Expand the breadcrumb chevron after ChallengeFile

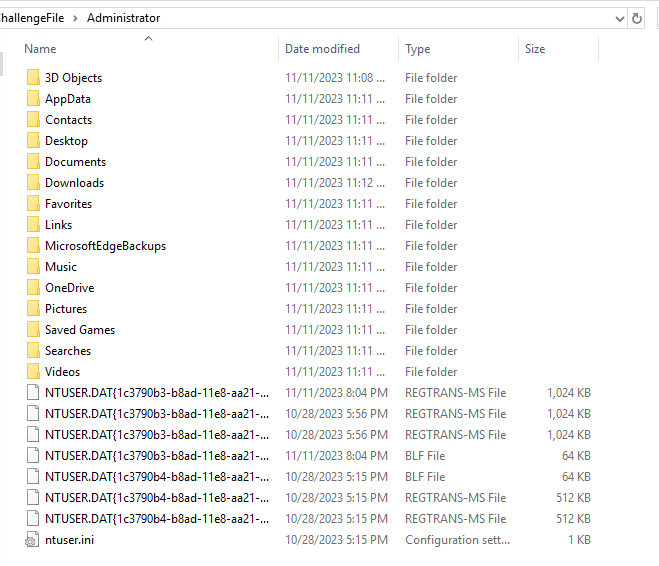click(x=76, y=18)
